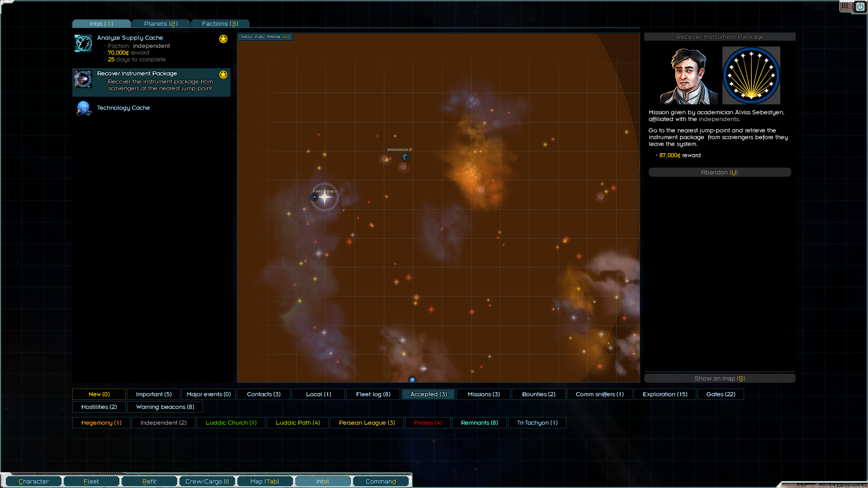The height and width of the screenshot is (488, 868).
Task: Toggle important star on Analyze Supply Cache
Action: tap(223, 39)
